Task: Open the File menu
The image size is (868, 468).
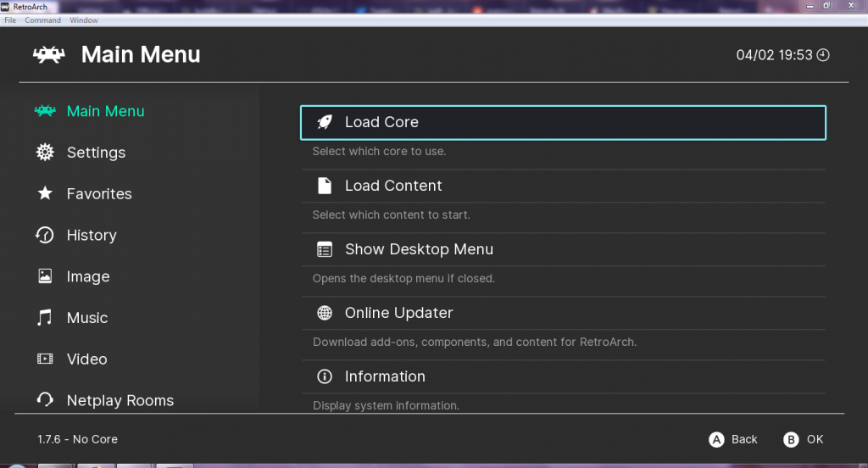Action: tap(10, 20)
